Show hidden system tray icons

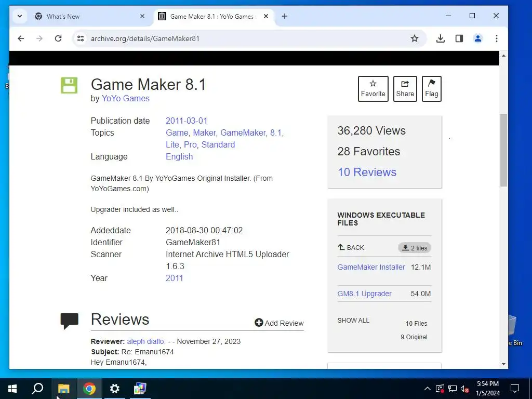tap(428, 389)
